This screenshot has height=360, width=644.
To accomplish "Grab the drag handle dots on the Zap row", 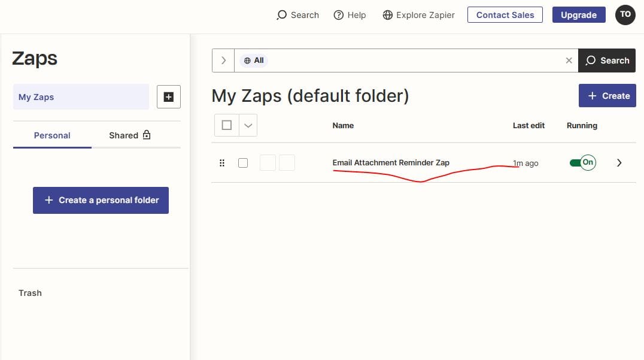I will pyautogui.click(x=222, y=162).
